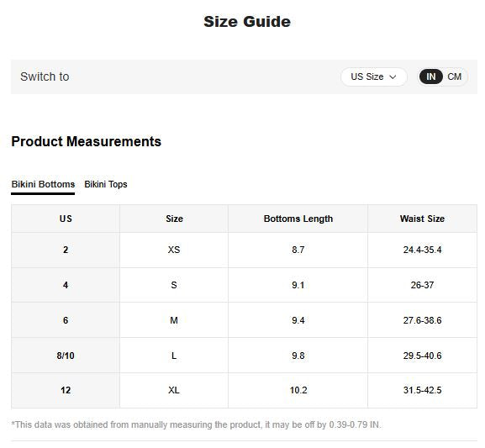The image size is (485, 448).
Task: Click the Switch to label
Action: (x=45, y=76)
